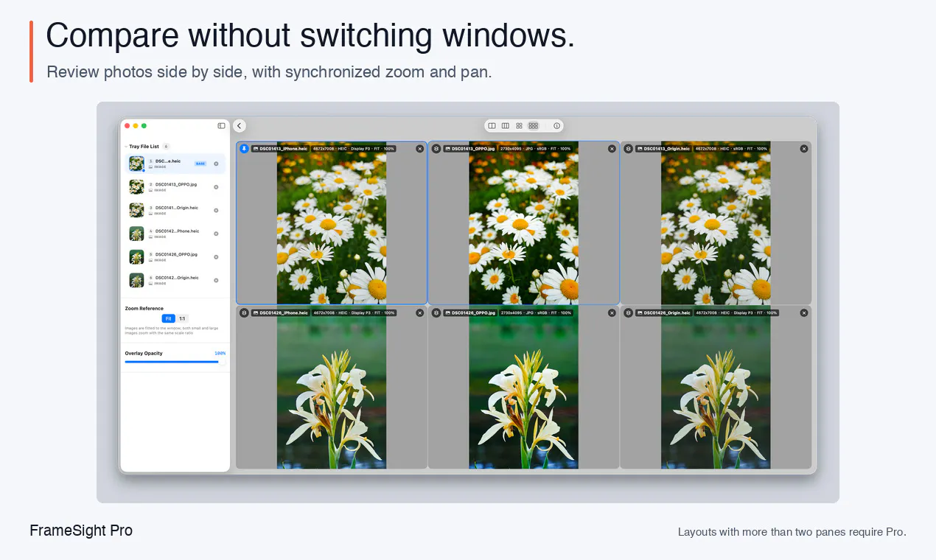
Task: Select third tray file DSC0141...Origin.heic
Action: (x=175, y=210)
